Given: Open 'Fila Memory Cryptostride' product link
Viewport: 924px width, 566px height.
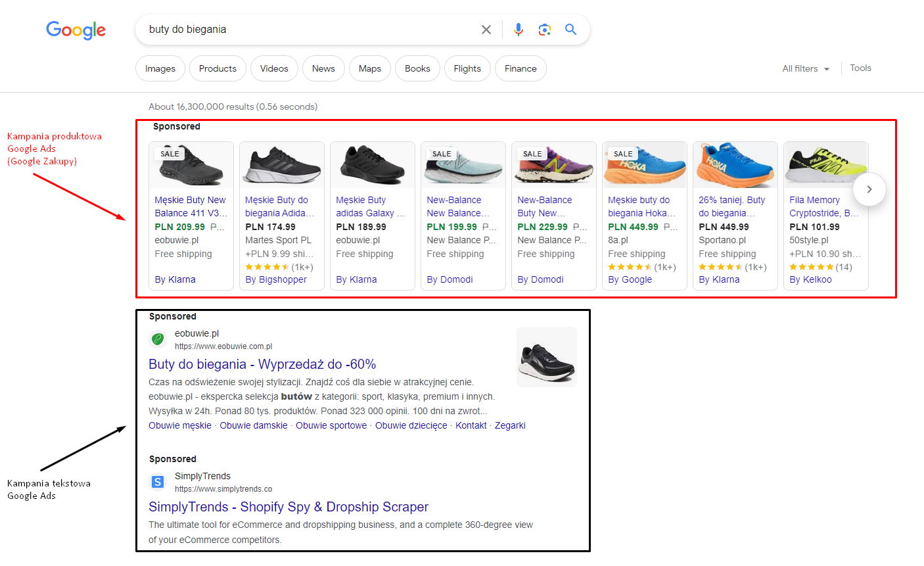Looking at the screenshot, I should (x=824, y=206).
